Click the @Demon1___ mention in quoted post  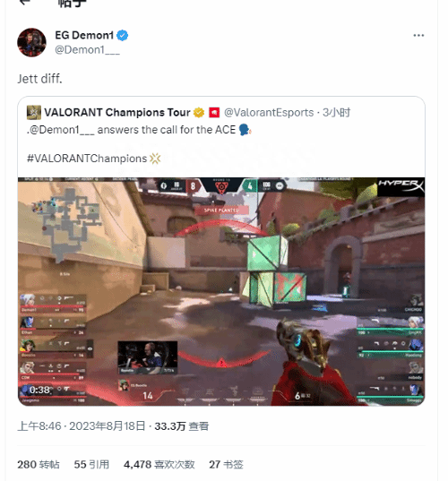point(60,130)
